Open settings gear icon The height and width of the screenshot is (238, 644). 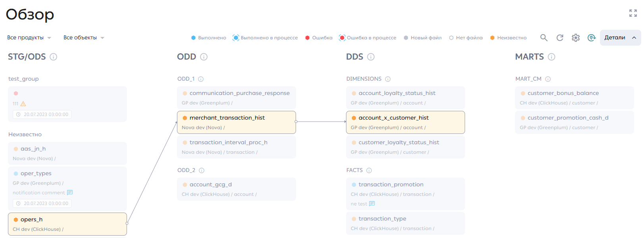[x=576, y=38]
